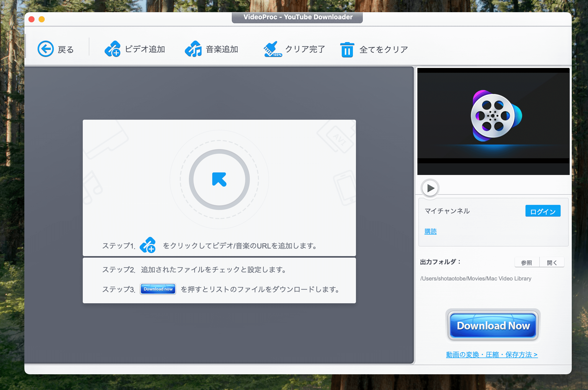Viewport: 588px width, 390px height.
Task: Click the Clear Completed brush icon
Action: 272,49
